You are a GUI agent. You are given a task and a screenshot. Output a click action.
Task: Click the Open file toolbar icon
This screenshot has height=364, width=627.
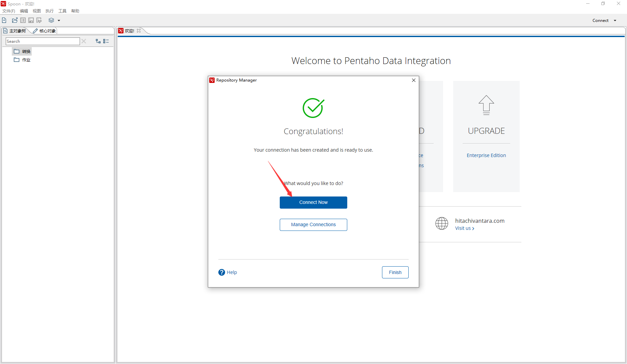pyautogui.click(x=15, y=20)
